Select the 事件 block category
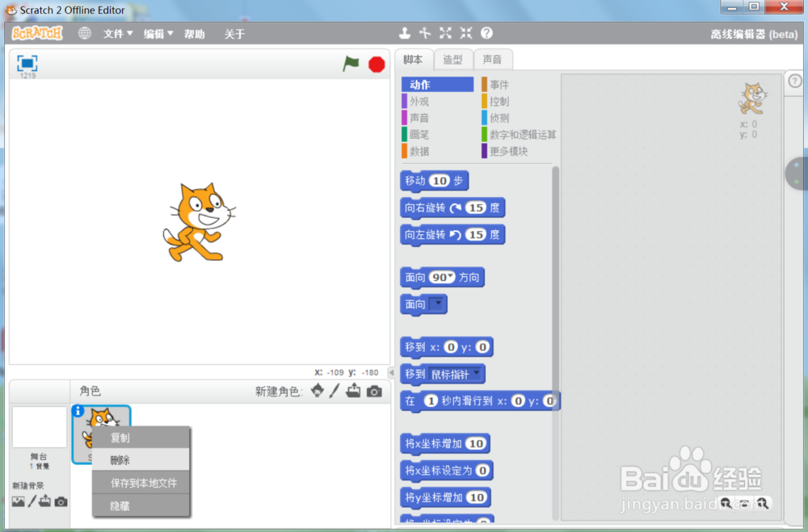This screenshot has width=808, height=532. coord(519,85)
